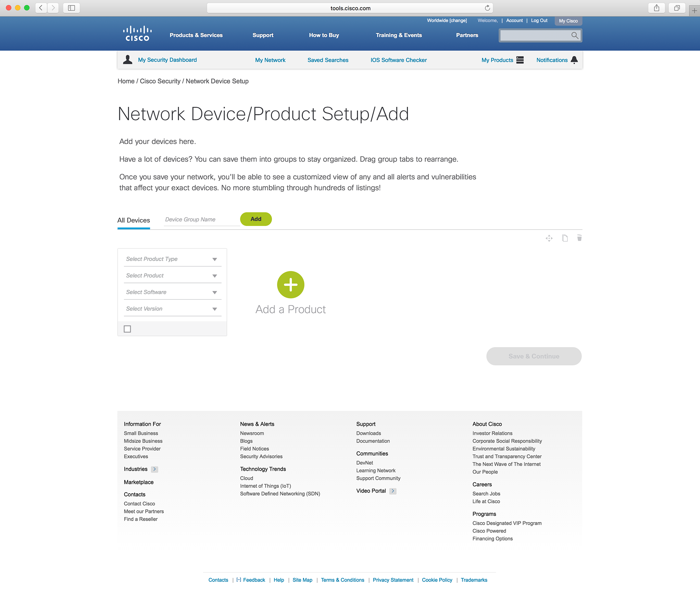Click the move group arrows icon

549,238
